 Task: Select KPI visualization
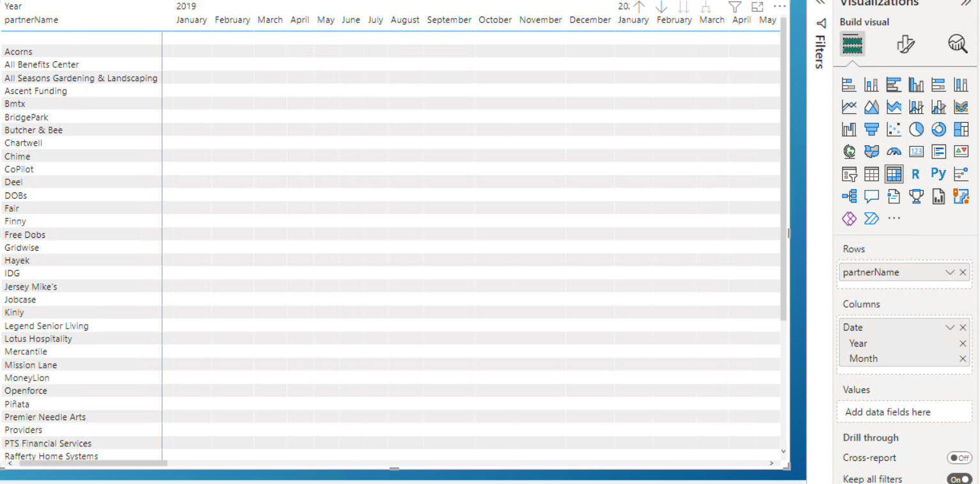(961, 152)
